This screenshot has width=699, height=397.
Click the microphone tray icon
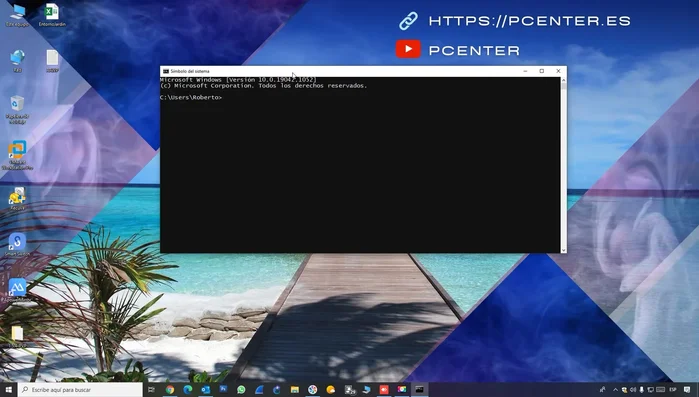641,390
